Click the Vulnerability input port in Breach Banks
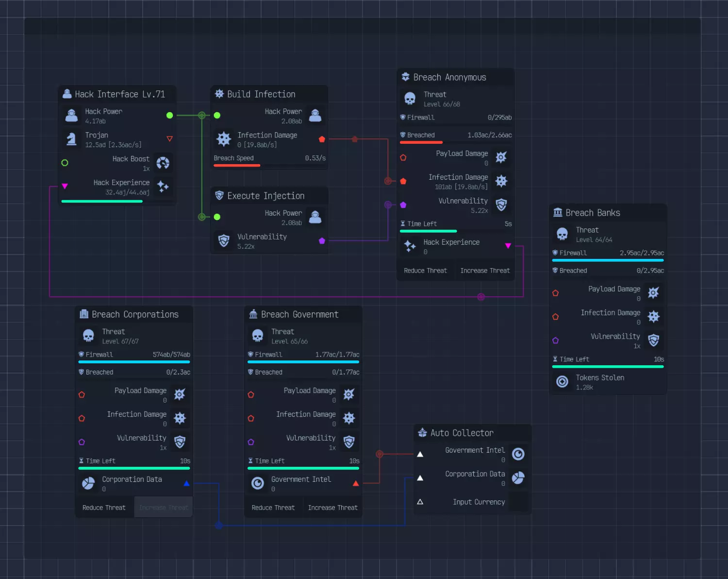Screen dimensions: 728x579 click(x=556, y=341)
